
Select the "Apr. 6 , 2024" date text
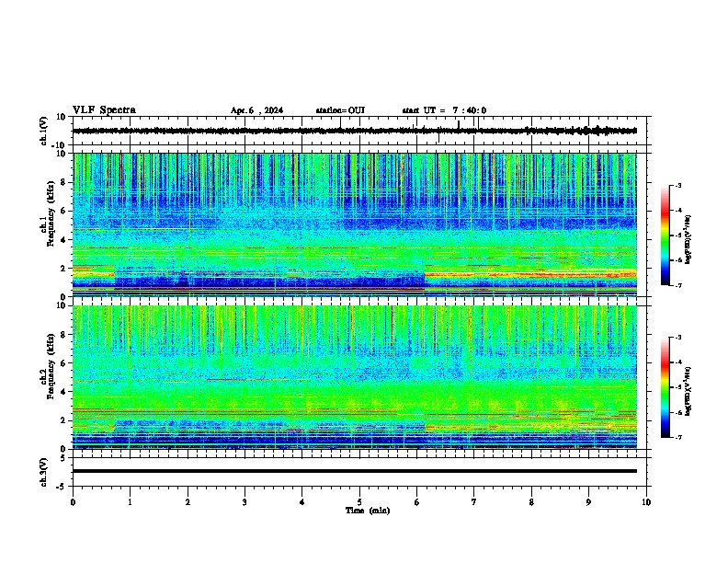[x=256, y=110]
